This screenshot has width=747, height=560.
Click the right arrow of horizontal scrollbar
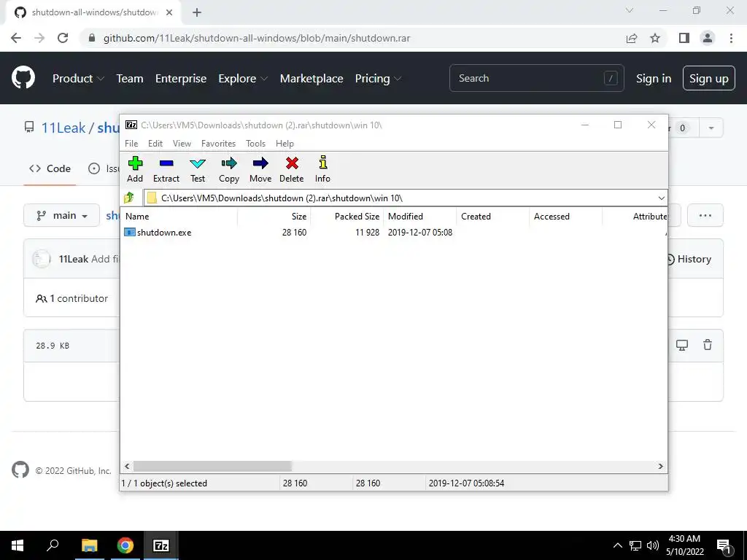click(x=661, y=466)
